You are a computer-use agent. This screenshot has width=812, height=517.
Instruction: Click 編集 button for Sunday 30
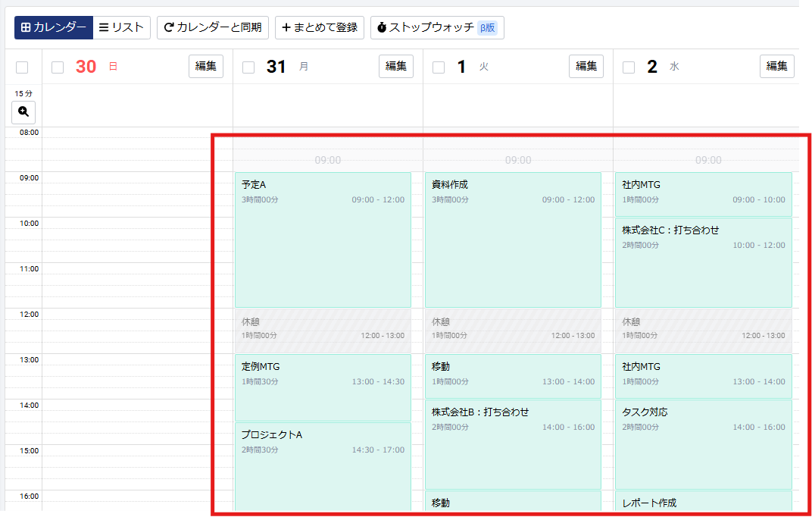(206, 67)
